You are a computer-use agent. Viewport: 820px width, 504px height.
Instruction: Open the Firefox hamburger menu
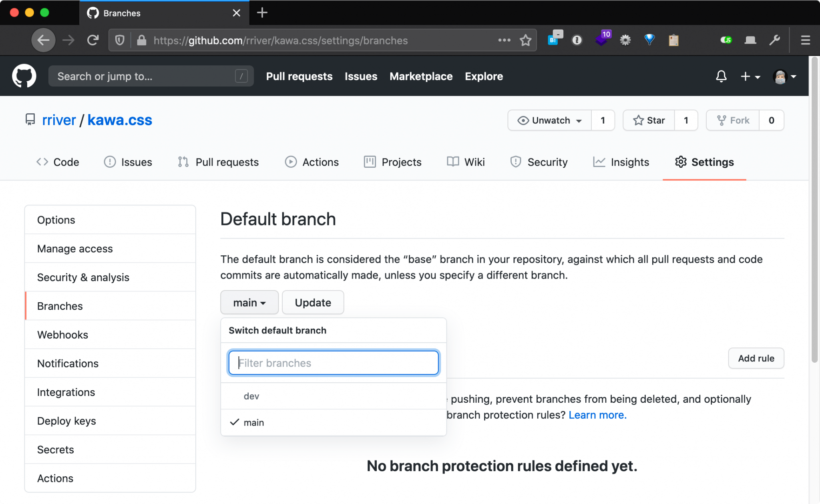tap(805, 40)
